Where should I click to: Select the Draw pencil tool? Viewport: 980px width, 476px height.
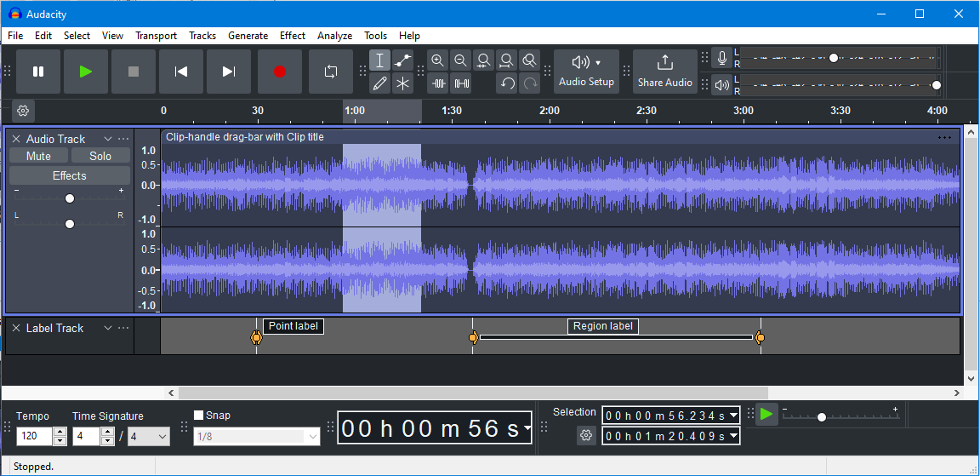379,83
